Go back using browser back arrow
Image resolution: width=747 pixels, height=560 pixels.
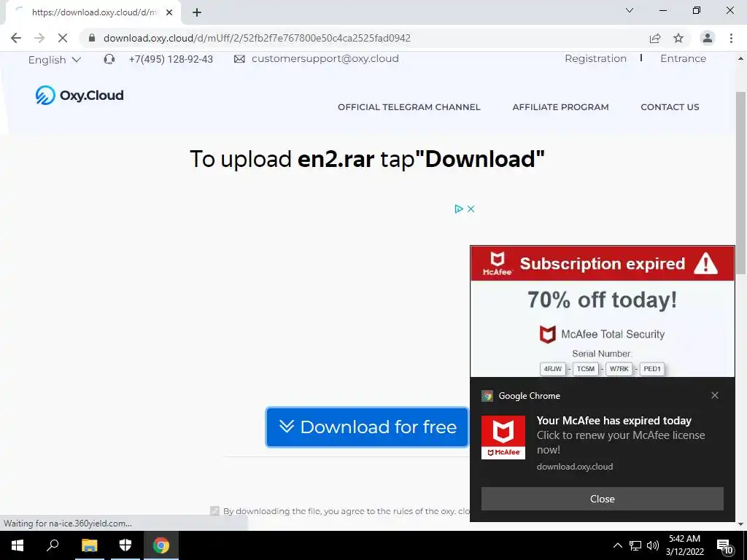point(16,38)
